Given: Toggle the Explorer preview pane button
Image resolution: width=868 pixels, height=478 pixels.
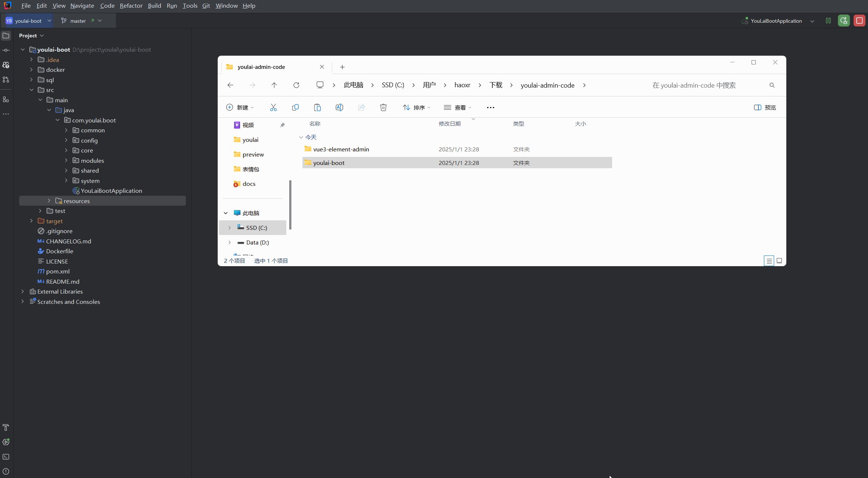Looking at the screenshot, I should [765, 107].
